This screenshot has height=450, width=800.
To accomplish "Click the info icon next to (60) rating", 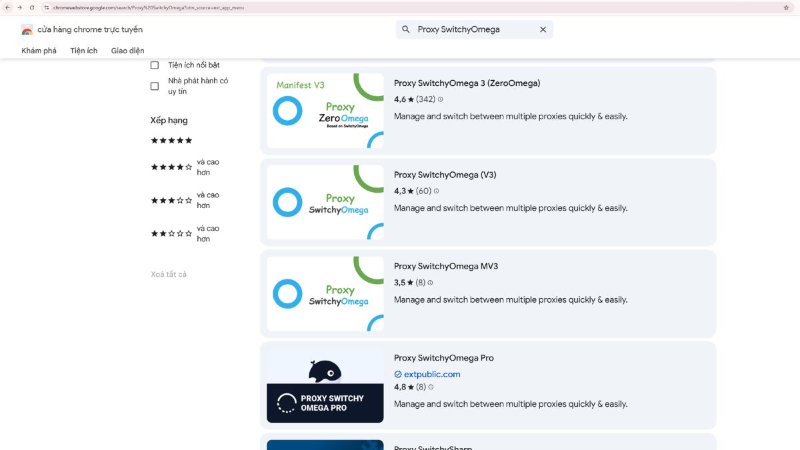I will coord(437,191).
